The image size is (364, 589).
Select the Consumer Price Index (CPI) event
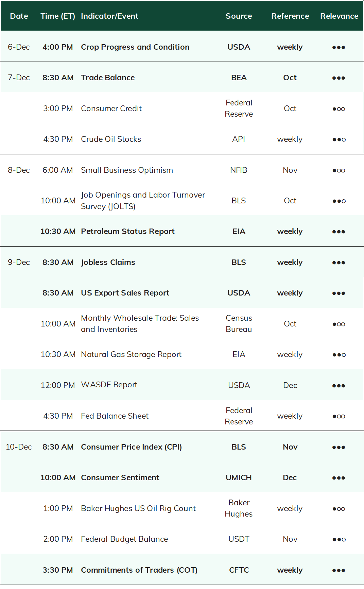131,447
